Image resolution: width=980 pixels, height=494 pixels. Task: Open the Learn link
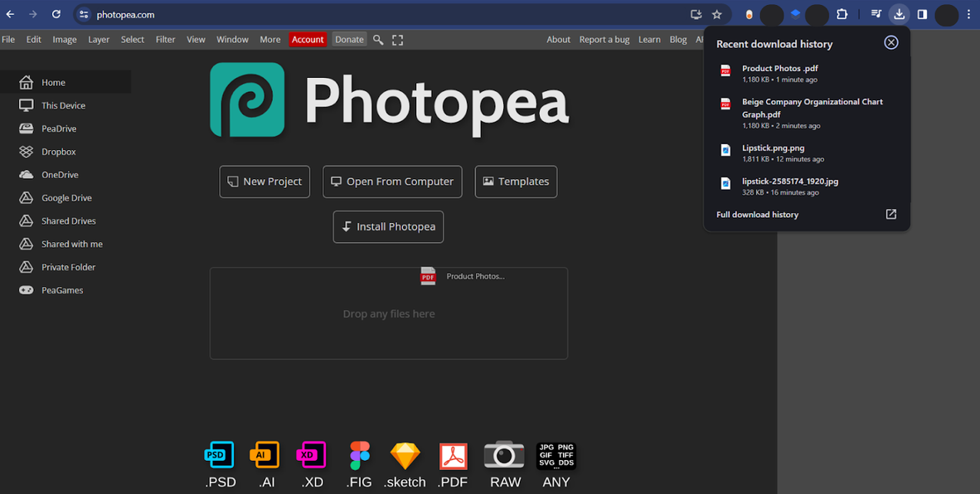[649, 39]
